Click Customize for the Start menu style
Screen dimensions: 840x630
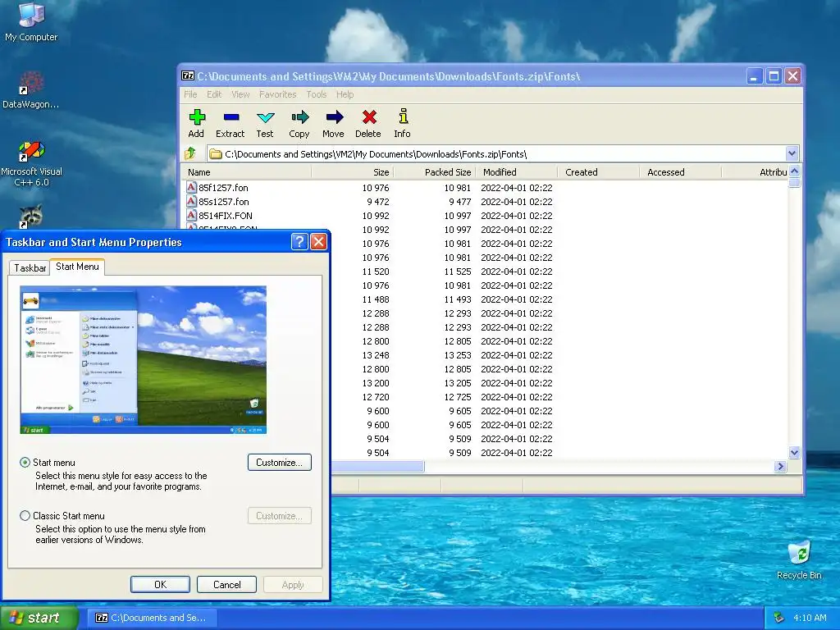click(280, 463)
